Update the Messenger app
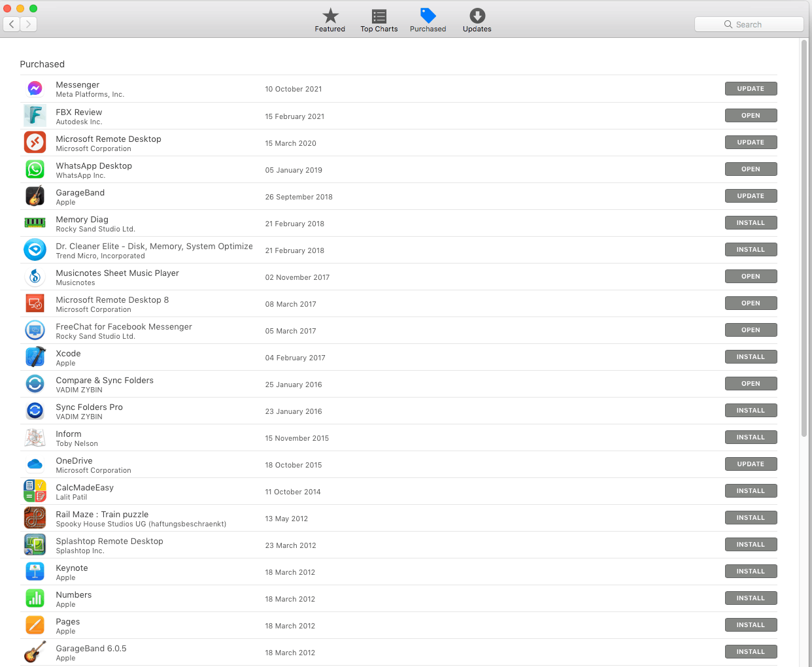 pos(751,88)
